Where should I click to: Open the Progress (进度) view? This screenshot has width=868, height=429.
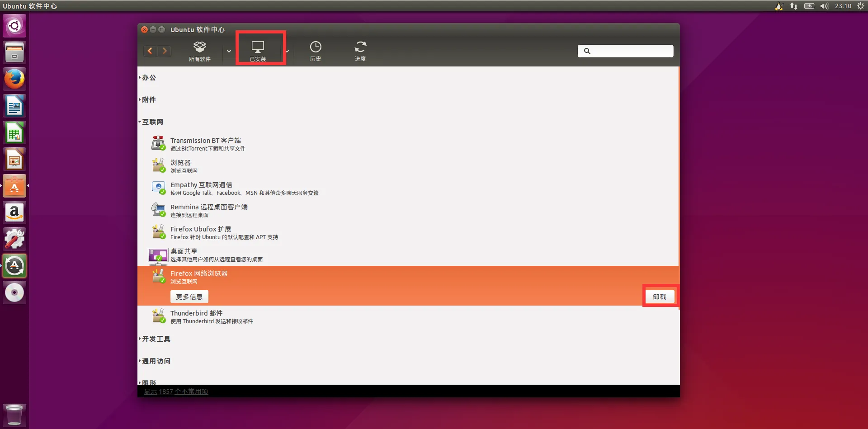click(x=360, y=51)
